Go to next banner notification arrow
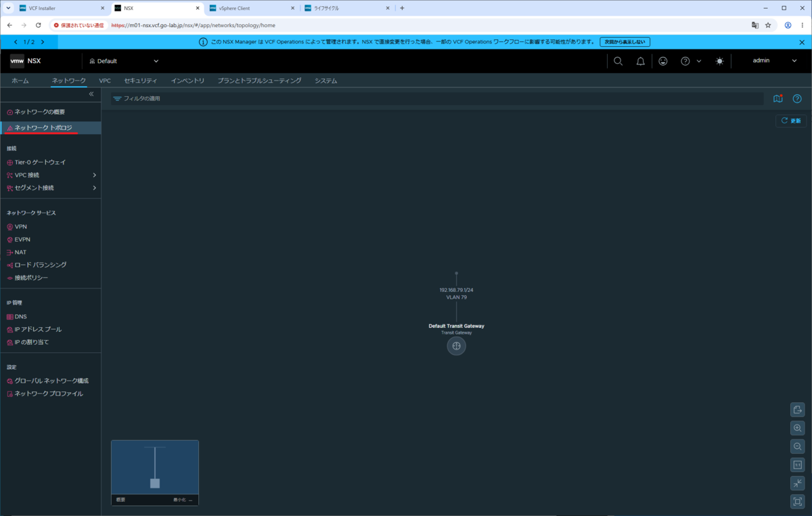This screenshot has height=516, width=812. [x=43, y=42]
